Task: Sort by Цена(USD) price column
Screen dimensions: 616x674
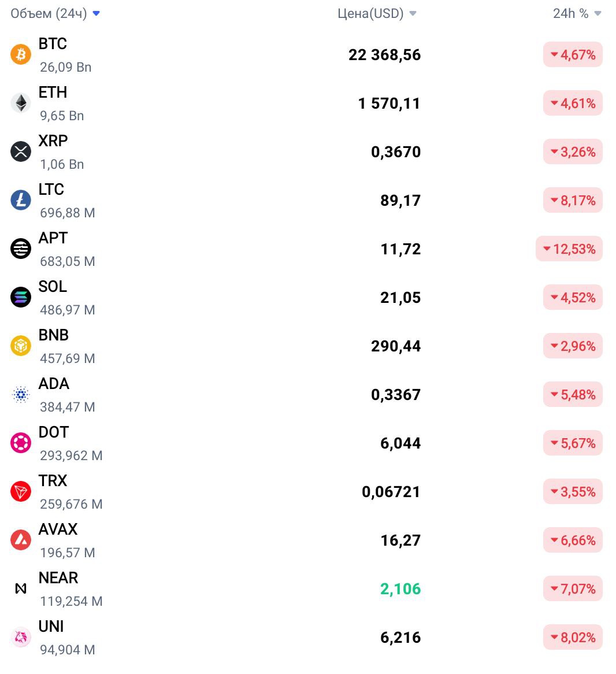Action: 377,14
